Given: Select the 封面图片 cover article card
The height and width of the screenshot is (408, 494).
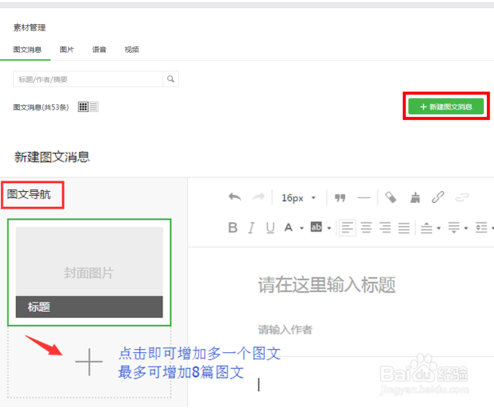Looking at the screenshot, I should pos(89,272).
